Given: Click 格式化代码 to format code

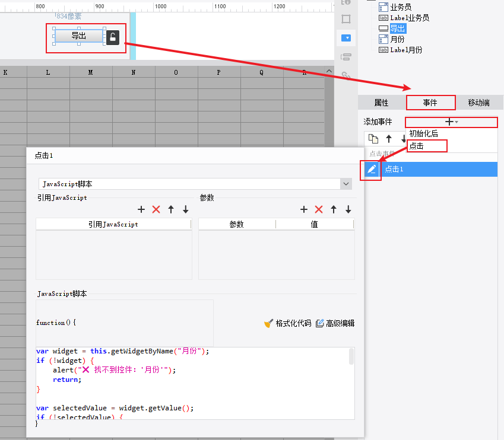Looking at the screenshot, I should pyautogui.click(x=288, y=323).
